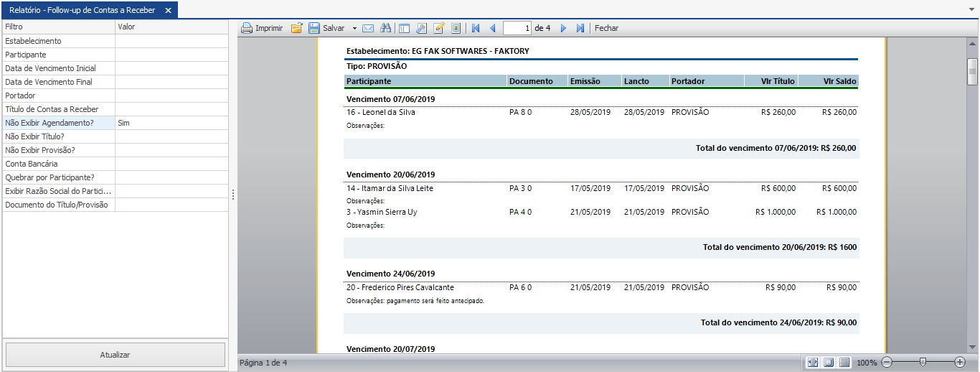Viewport: 980px width, 372px height.
Task: Click the zoom slider handle
Action: 923,363
